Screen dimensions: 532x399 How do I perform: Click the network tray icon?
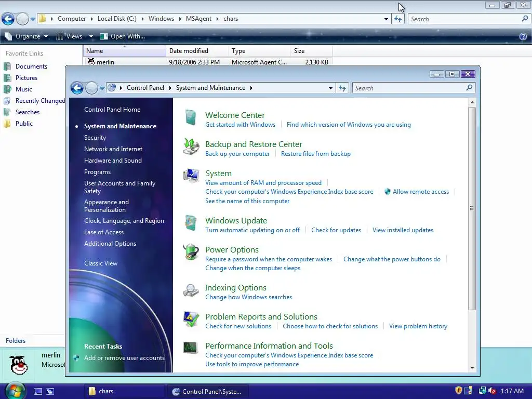tap(482, 391)
